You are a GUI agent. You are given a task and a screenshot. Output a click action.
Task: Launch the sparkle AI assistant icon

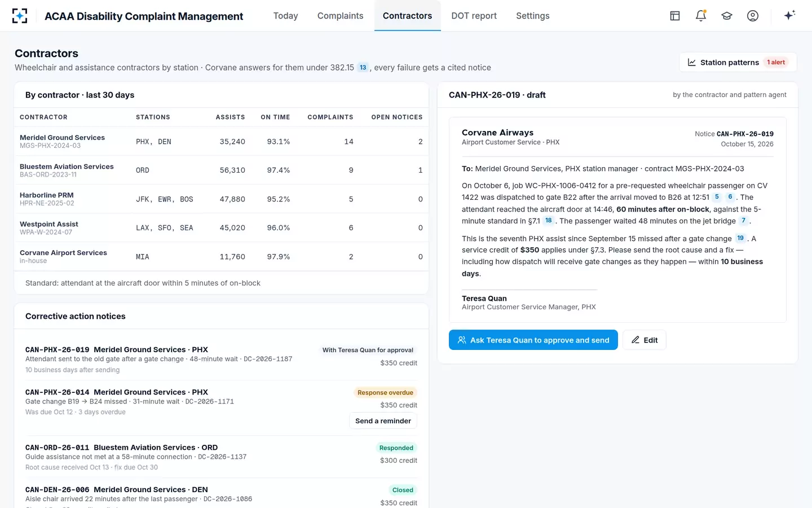pos(789,16)
